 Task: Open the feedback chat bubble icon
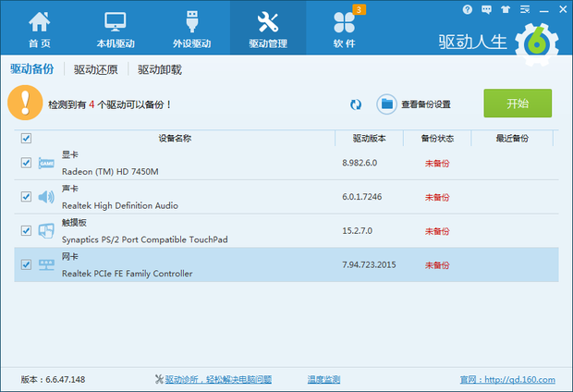(x=486, y=9)
